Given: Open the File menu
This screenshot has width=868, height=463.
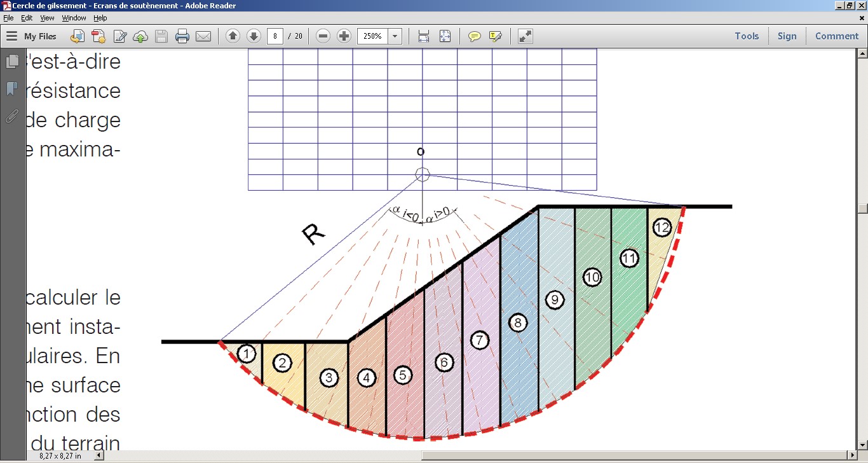Looking at the screenshot, I should [x=8, y=18].
